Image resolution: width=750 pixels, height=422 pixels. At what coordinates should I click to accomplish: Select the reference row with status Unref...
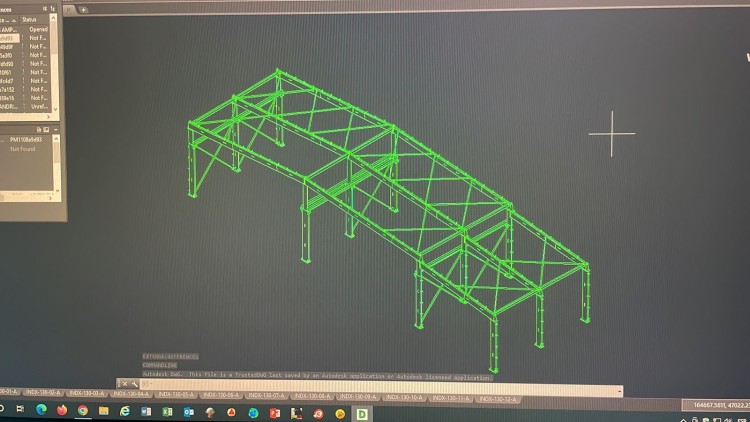pos(24,106)
